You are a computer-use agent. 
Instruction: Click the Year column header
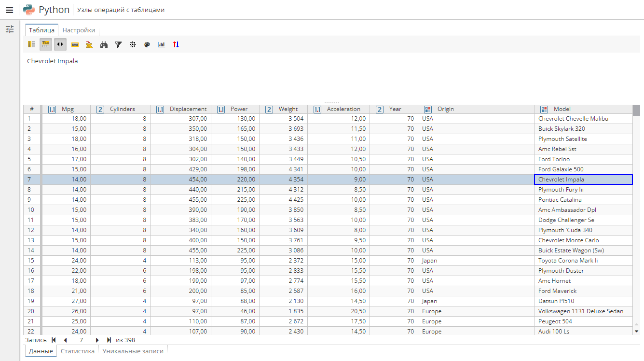[394, 109]
